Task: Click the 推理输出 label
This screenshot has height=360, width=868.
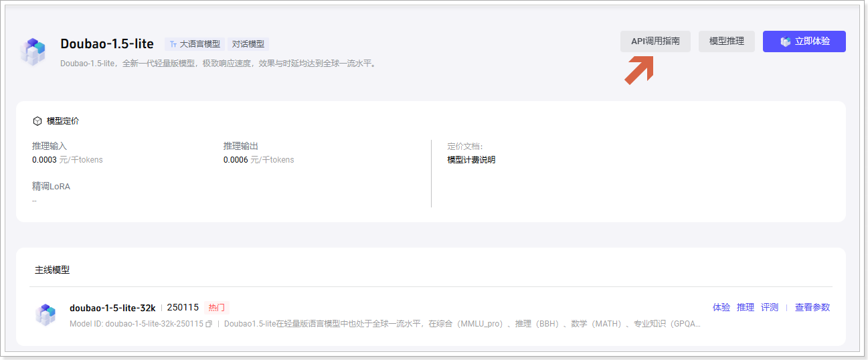Action: 241,146
